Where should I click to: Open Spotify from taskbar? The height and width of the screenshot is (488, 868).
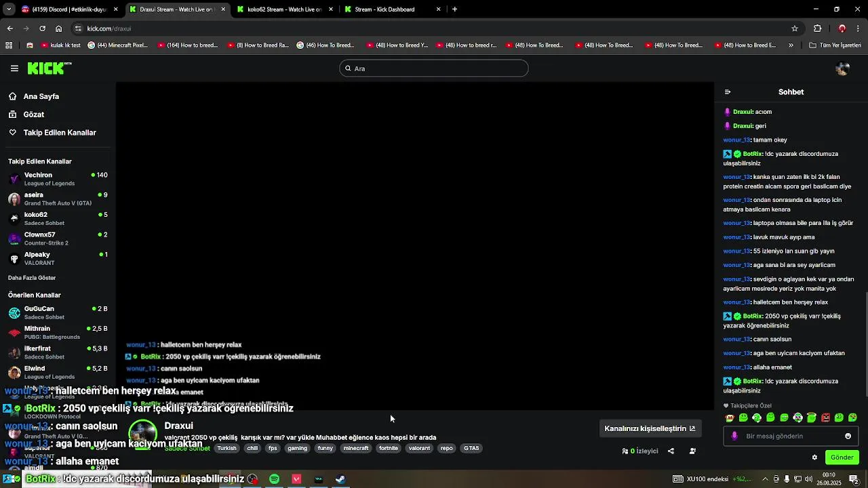coord(274,479)
